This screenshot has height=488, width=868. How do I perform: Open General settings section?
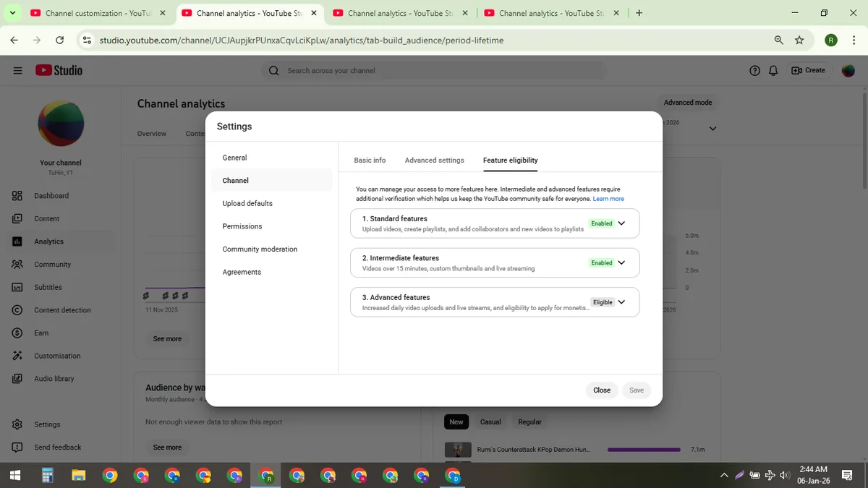pyautogui.click(x=272, y=158)
